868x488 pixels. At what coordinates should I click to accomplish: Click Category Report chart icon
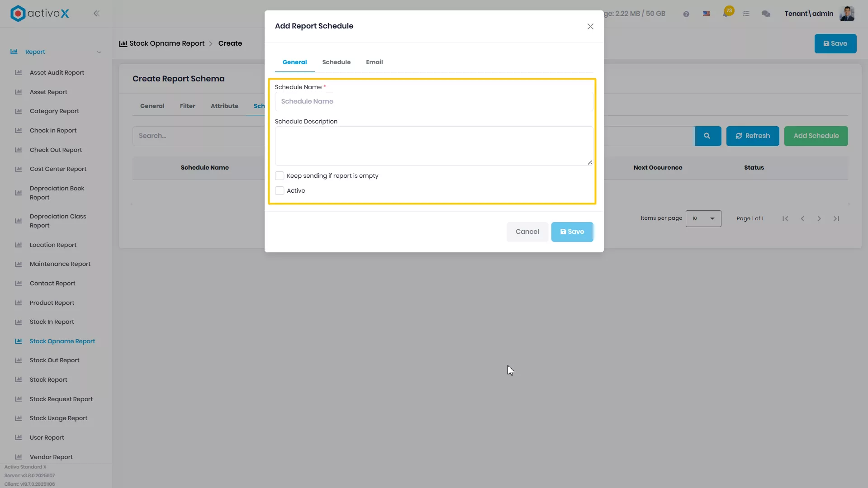pyautogui.click(x=19, y=111)
